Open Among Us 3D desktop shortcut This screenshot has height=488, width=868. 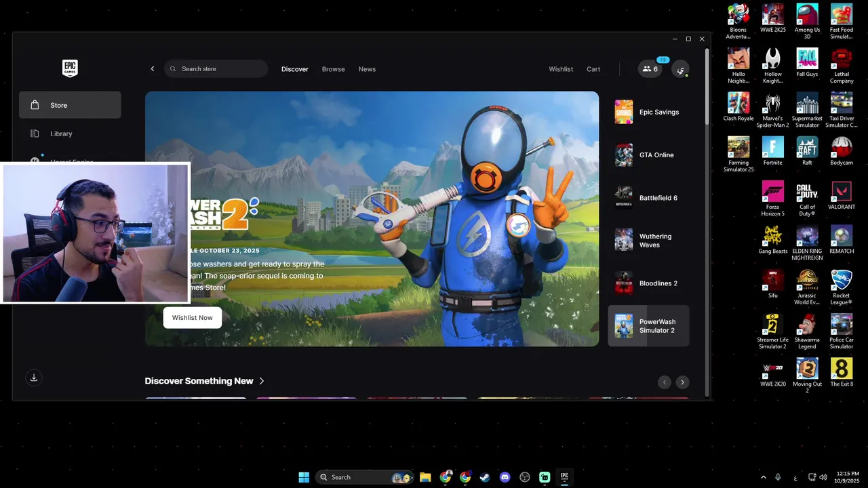pyautogui.click(x=807, y=22)
